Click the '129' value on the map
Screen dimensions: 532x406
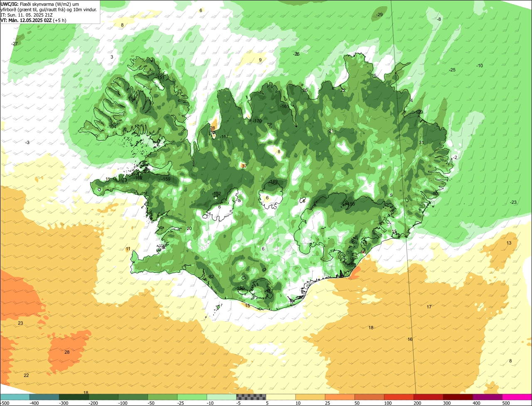pos(419,112)
